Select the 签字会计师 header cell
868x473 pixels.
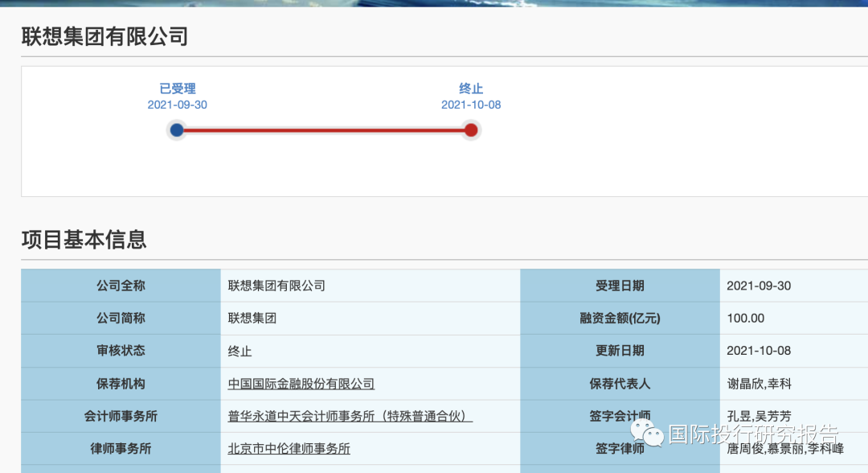620,416
